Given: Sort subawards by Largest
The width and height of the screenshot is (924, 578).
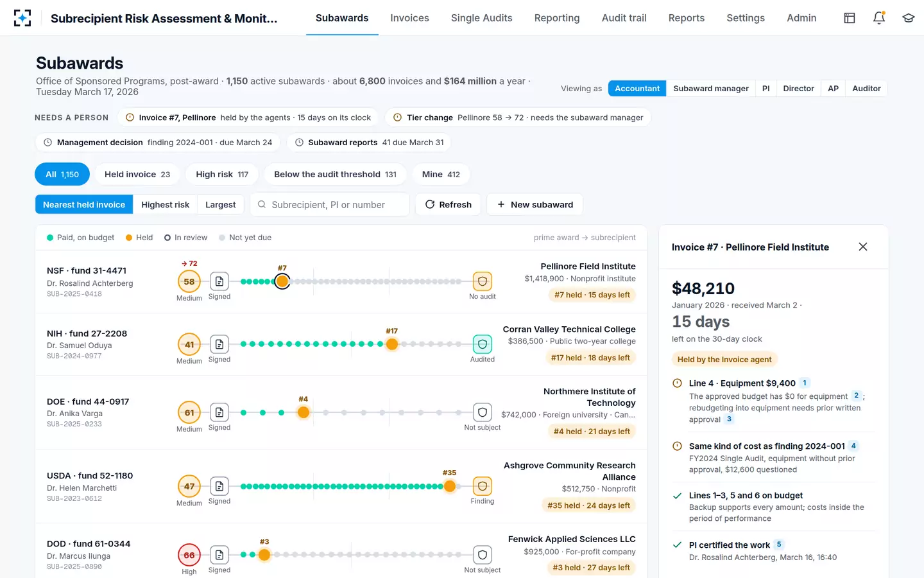Looking at the screenshot, I should click(x=221, y=205).
